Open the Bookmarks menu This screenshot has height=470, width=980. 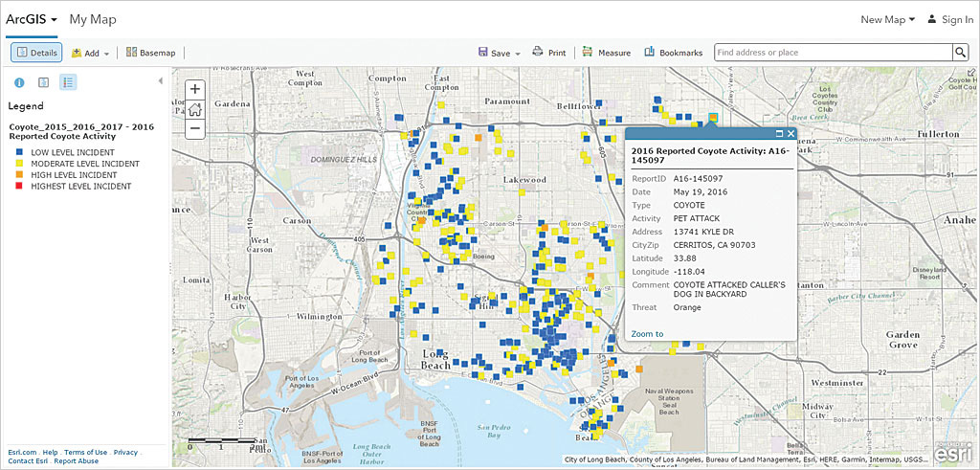click(x=673, y=53)
